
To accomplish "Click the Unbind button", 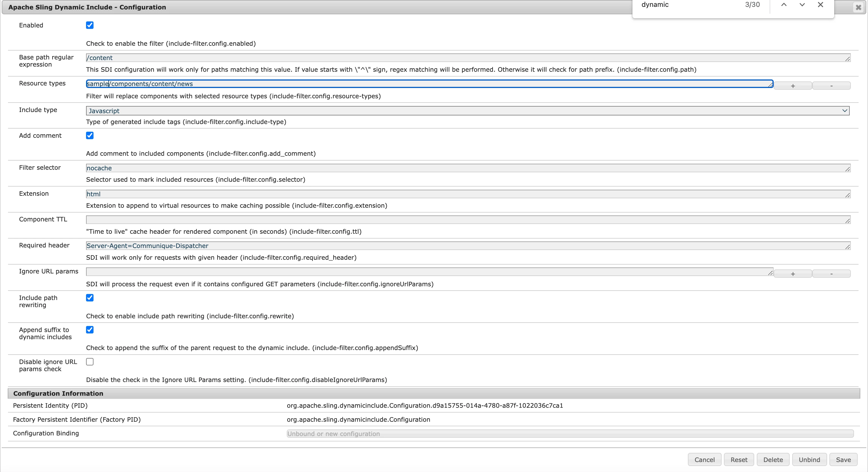I will (809, 459).
